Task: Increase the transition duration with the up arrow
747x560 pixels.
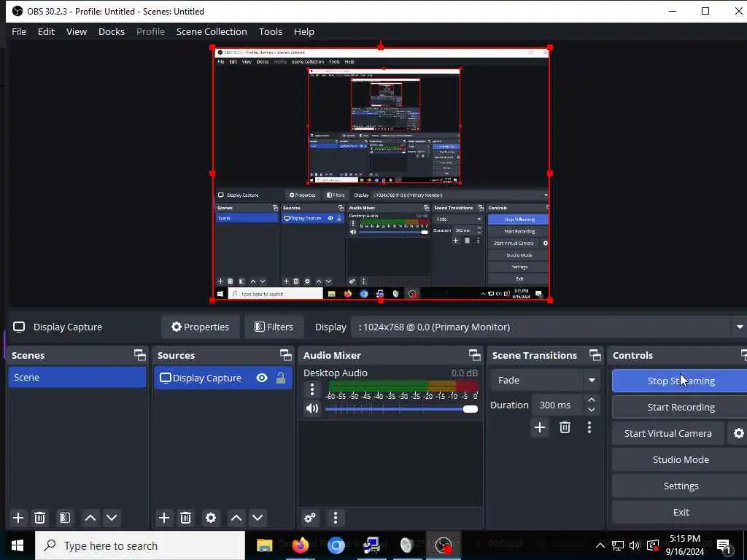Action: 592,400
